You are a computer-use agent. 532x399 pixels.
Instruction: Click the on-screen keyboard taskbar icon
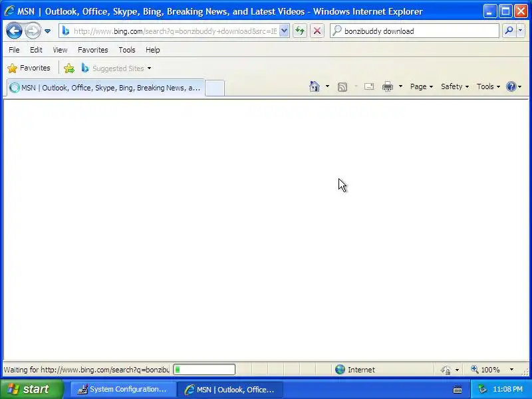tap(458, 390)
